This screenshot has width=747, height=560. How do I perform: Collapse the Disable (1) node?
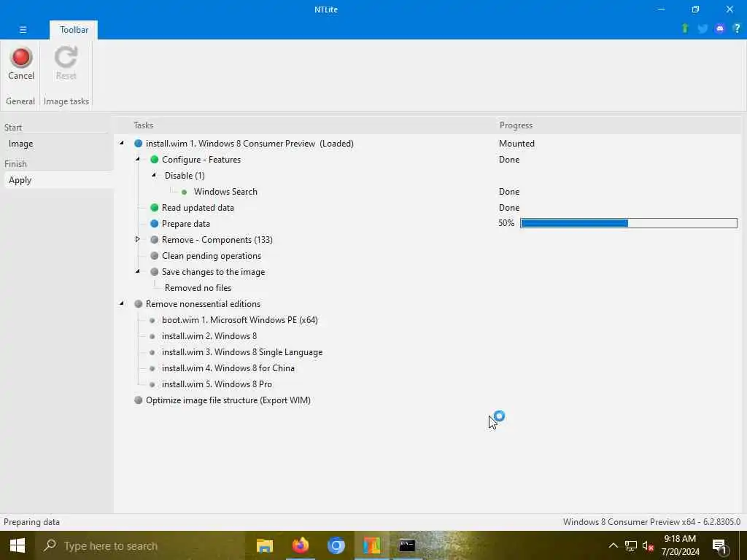pyautogui.click(x=154, y=175)
